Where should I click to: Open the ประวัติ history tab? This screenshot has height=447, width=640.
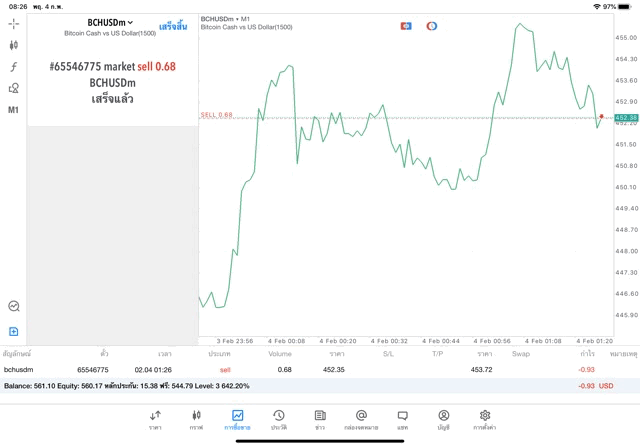point(279,420)
